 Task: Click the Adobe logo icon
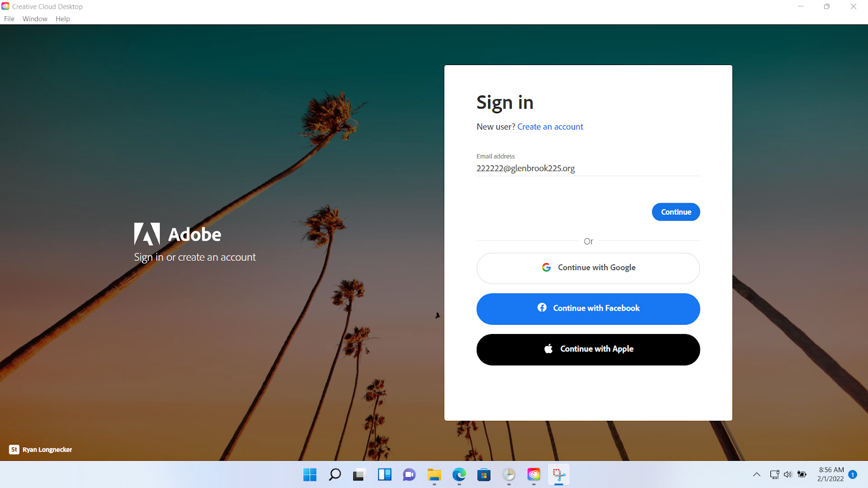point(147,234)
